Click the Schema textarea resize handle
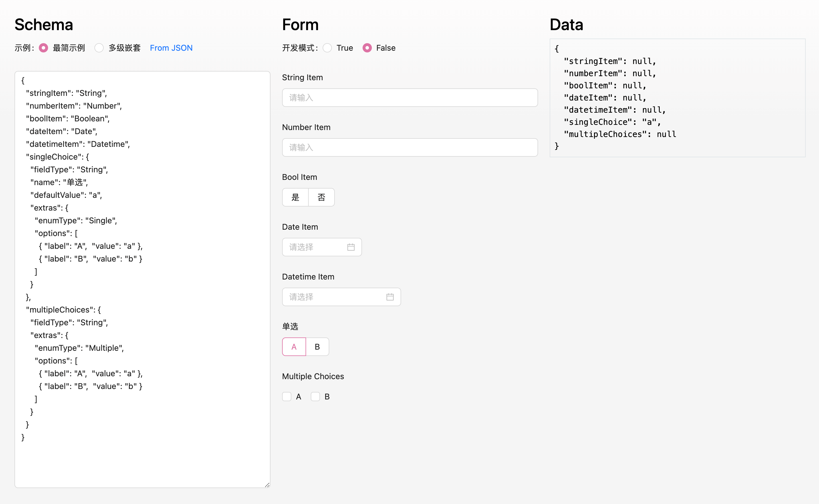This screenshot has height=504, width=819. [267, 485]
